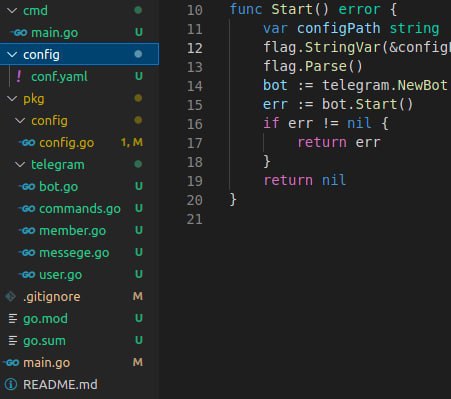Open messege.go file

pos(74,253)
